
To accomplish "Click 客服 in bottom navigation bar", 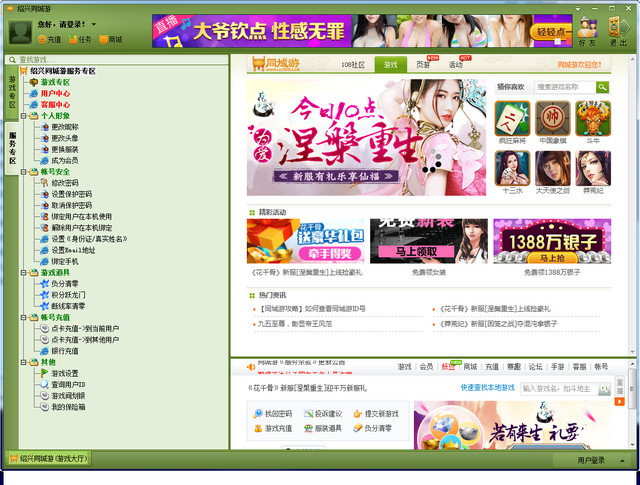I will [579, 367].
